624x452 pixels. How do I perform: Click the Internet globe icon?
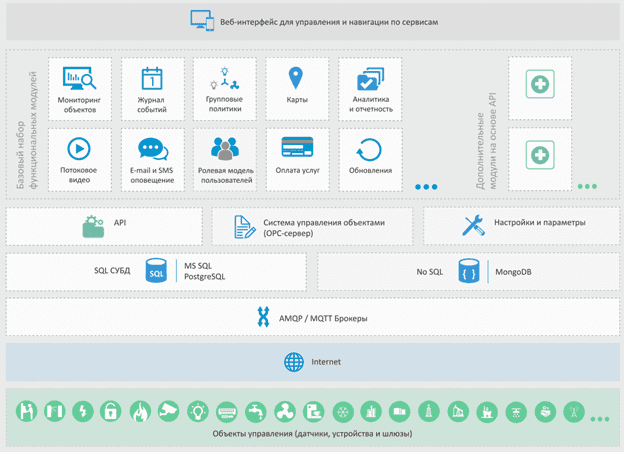293,362
